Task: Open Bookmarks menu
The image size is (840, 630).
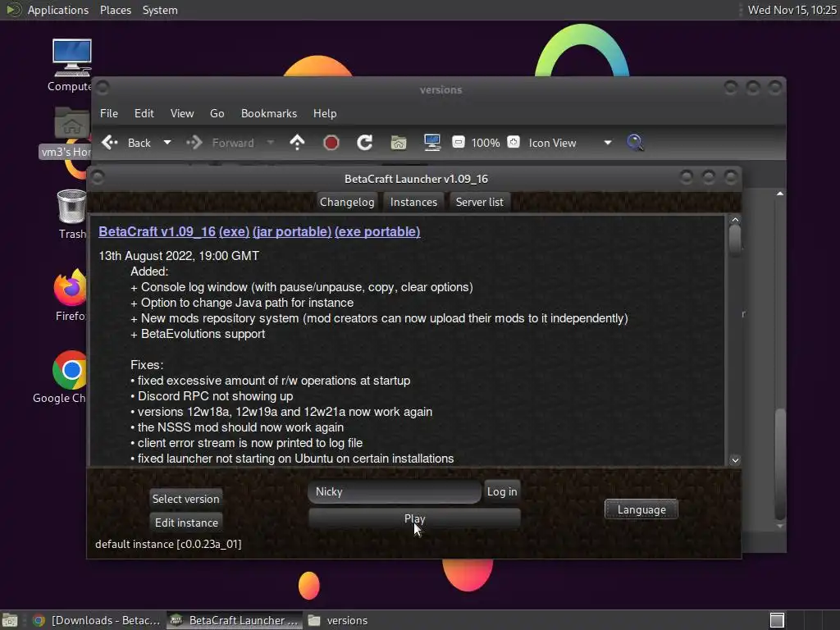Action: point(269,113)
